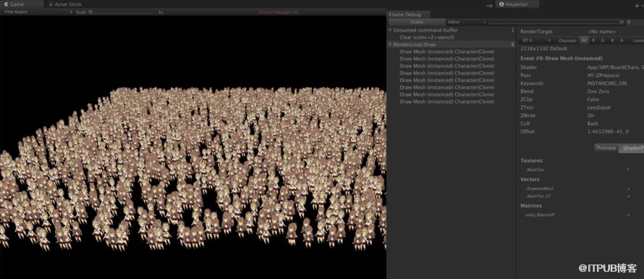
Task: Toggle the B channel button
Action: (x=612, y=41)
